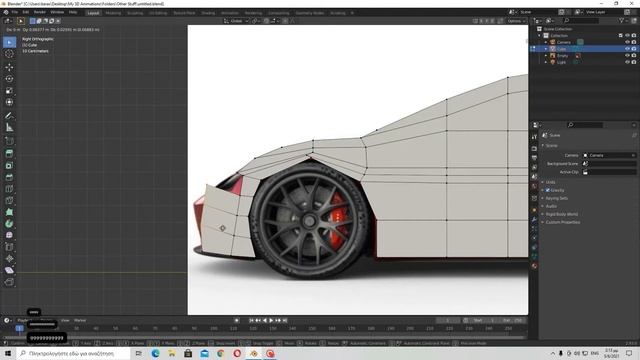Open the Options button in viewport header

click(x=516, y=21)
